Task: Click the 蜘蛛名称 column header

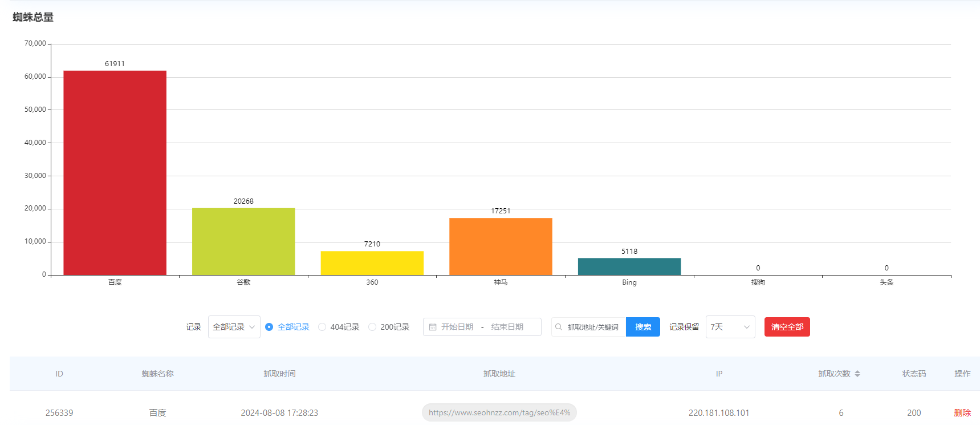Action: (x=158, y=374)
